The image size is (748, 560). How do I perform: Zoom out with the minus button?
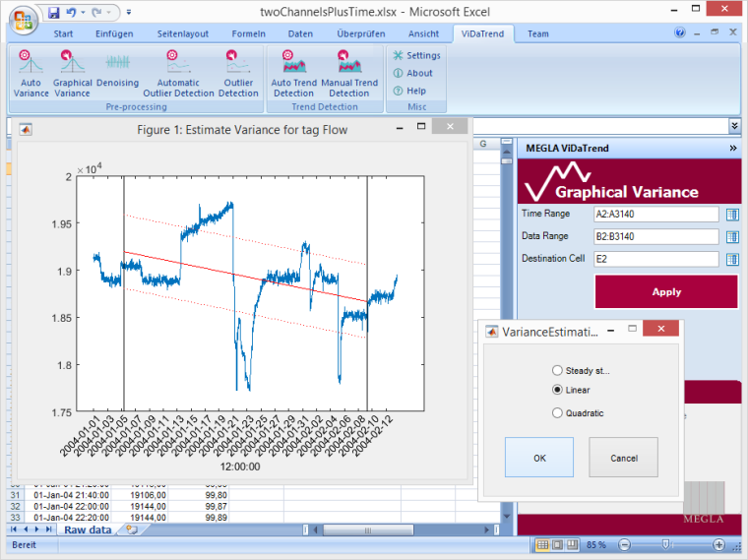[624, 544]
